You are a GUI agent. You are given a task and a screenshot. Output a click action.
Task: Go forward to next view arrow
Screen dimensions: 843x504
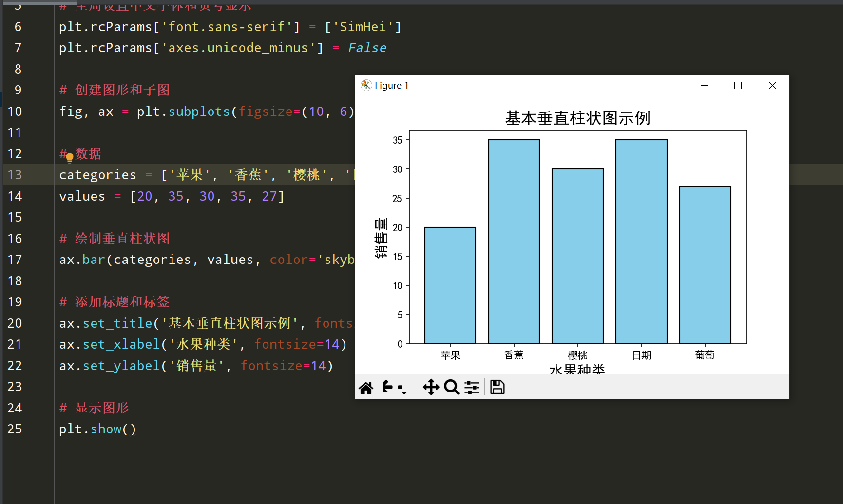[404, 388]
